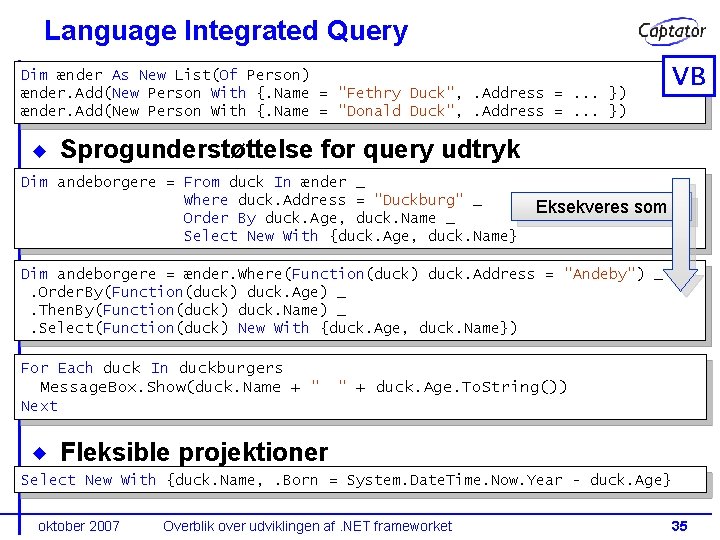Image resolution: width=720 pixels, height=540 pixels.
Task: Click the "Andeby" string literal
Action: [x=604, y=274]
